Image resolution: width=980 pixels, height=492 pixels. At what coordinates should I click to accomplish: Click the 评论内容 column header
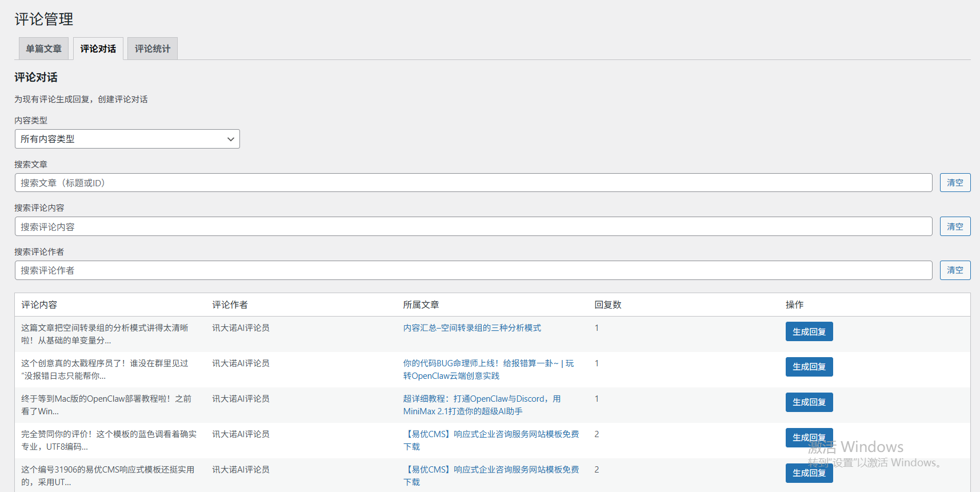pyautogui.click(x=39, y=305)
